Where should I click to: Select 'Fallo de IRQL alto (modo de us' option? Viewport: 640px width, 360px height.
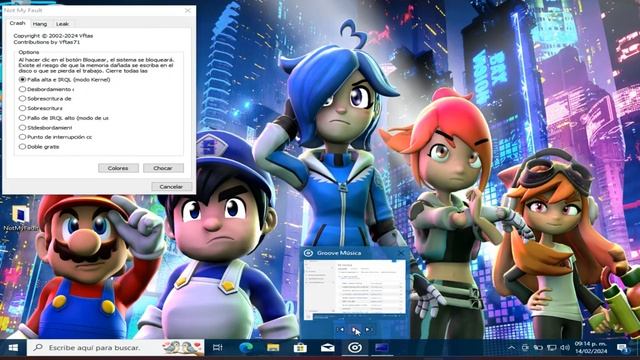click(64, 118)
